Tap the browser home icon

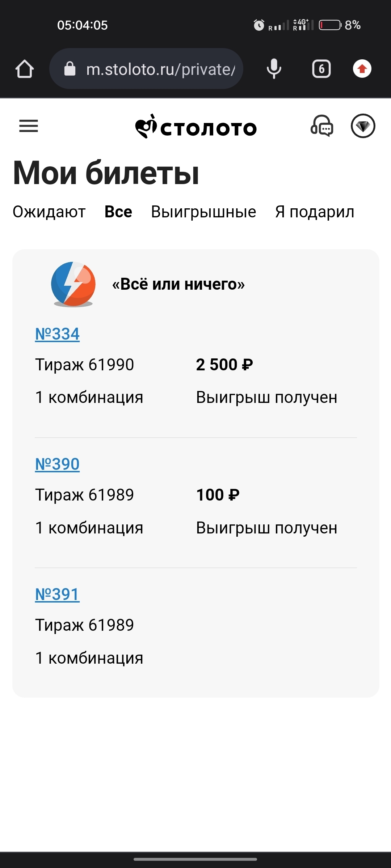[25, 69]
